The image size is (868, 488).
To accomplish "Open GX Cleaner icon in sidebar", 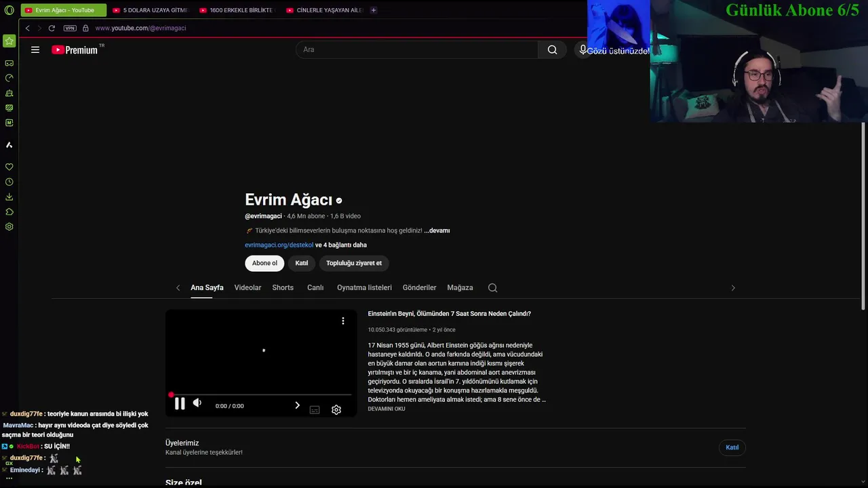I will 9,93.
